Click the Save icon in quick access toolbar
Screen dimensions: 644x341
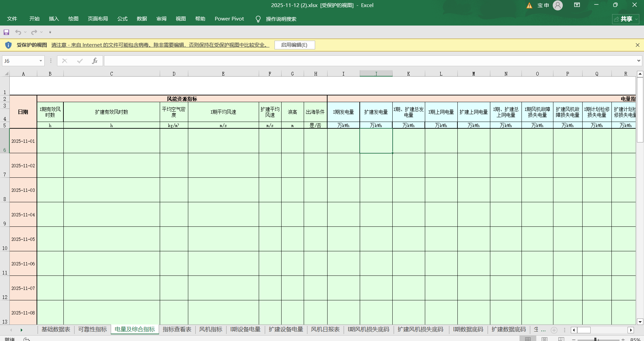6,32
